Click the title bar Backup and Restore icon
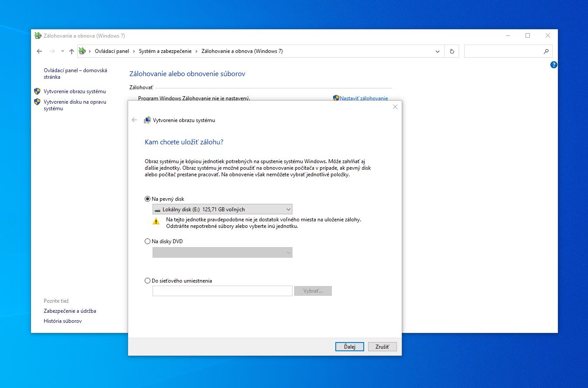588x388 pixels. [38, 35]
